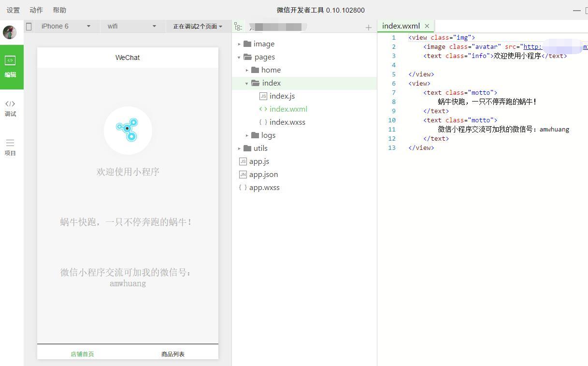Add a new file with plus icon
Viewport: 588px width, 366px height.
[x=369, y=28]
